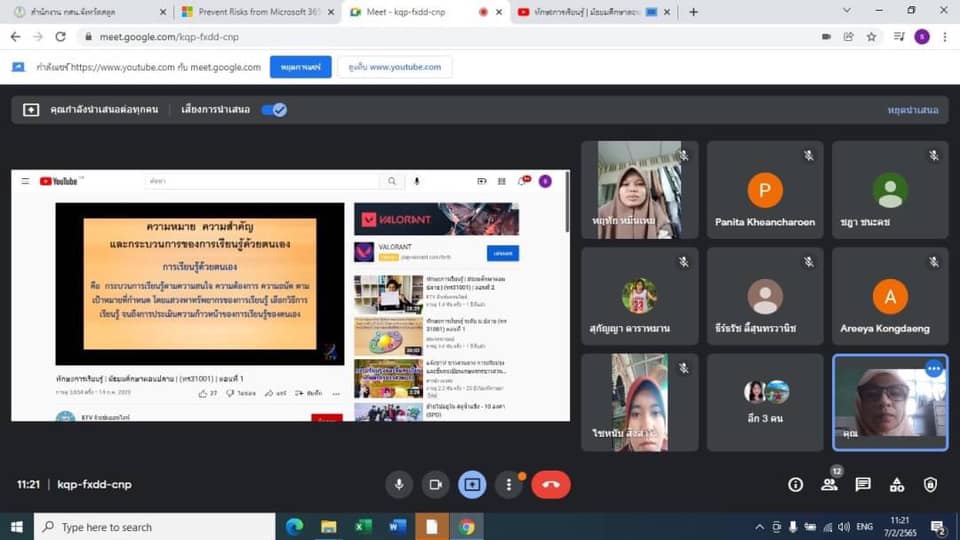The image size is (960, 540).
Task: Open Excel from the Windows taskbar
Action: 363,527
